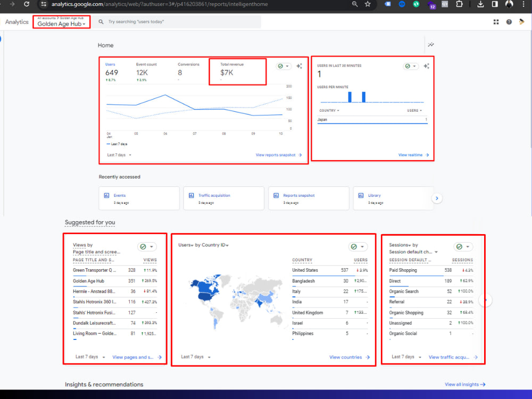The image size is (532, 399).
Task: Click the Analytics logo text
Action: pos(16,22)
